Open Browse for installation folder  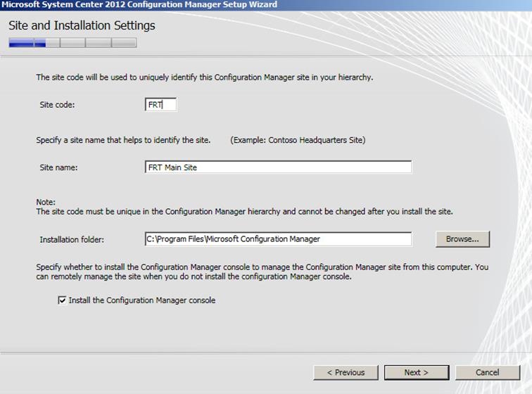pos(462,239)
